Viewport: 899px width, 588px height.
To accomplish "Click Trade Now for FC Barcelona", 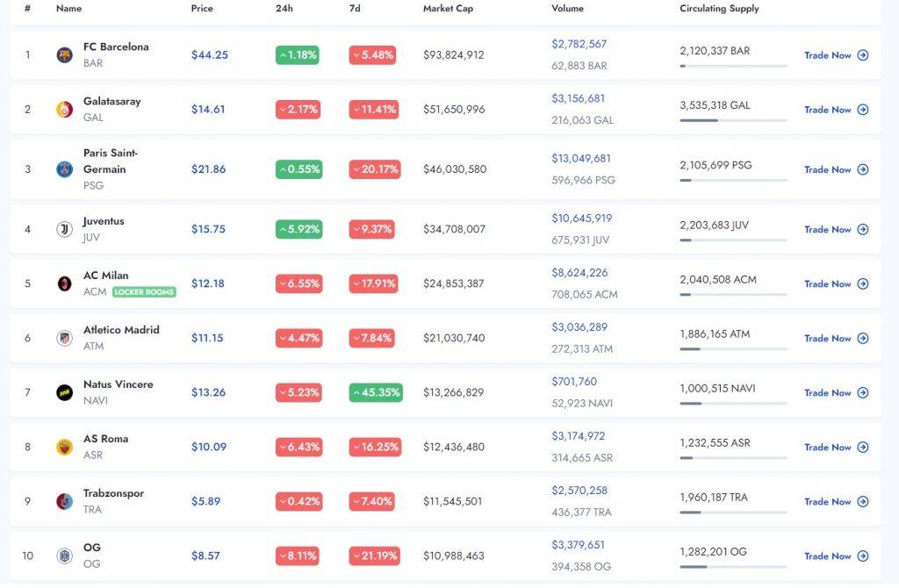I will pos(836,55).
